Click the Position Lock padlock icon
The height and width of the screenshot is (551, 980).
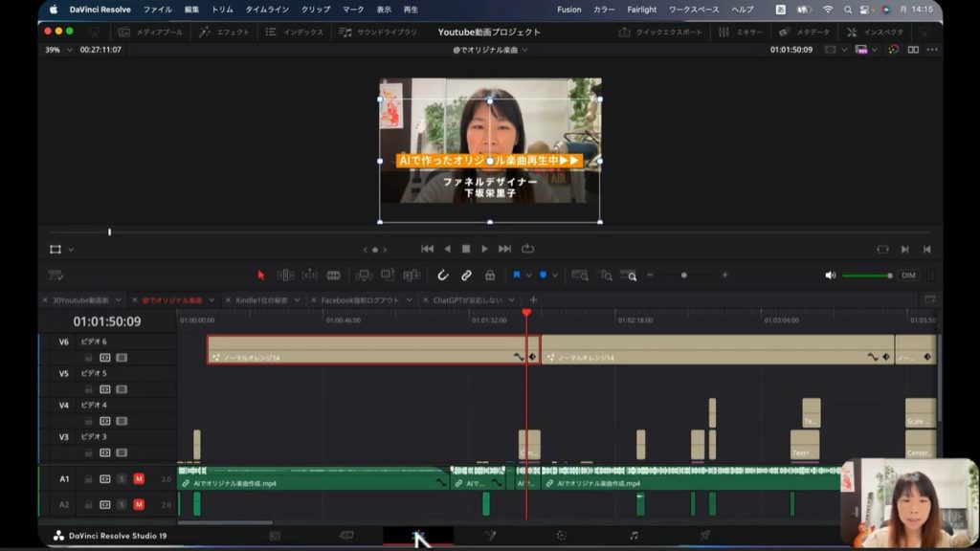(x=490, y=275)
